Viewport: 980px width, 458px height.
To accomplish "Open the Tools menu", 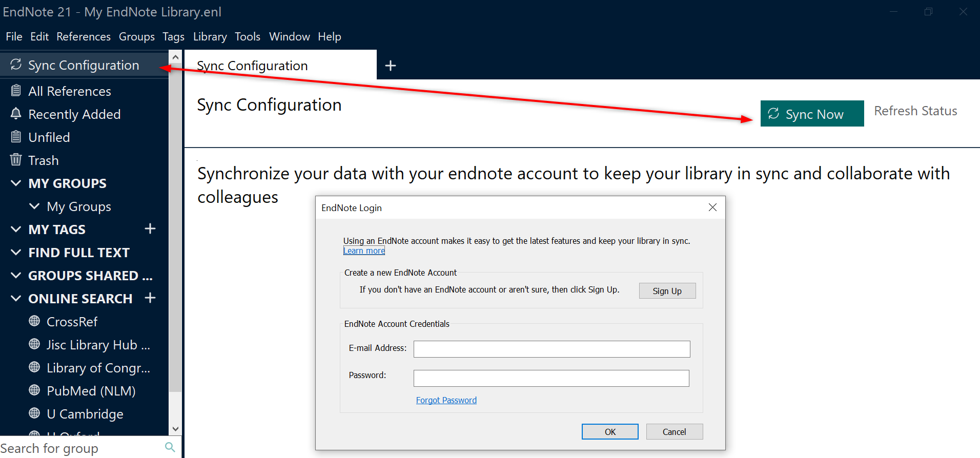I will 248,37.
